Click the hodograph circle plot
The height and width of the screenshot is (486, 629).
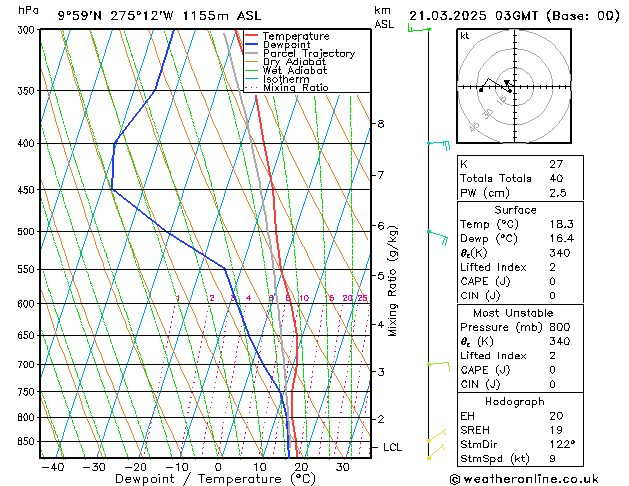[514, 86]
